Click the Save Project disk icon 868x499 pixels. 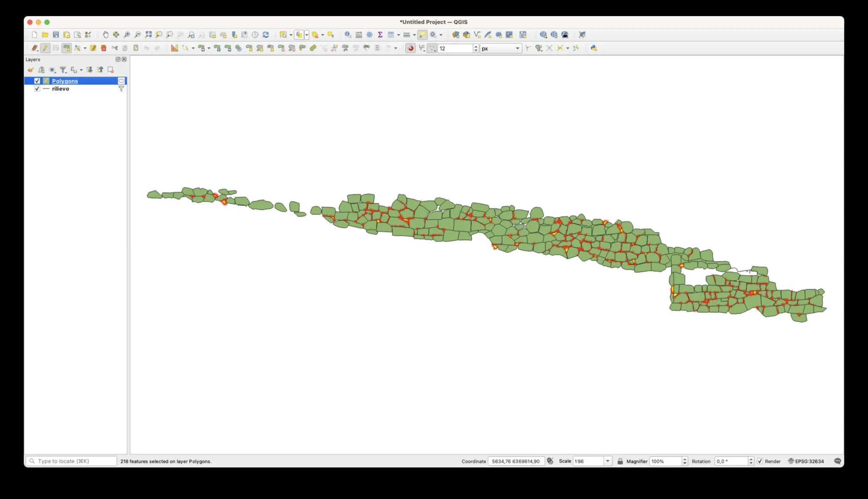[56, 35]
